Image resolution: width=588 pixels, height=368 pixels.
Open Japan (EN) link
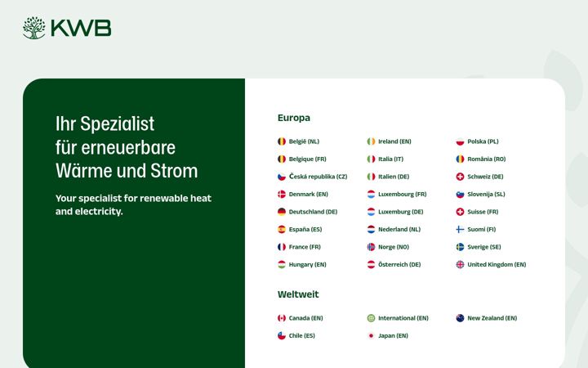coord(393,336)
